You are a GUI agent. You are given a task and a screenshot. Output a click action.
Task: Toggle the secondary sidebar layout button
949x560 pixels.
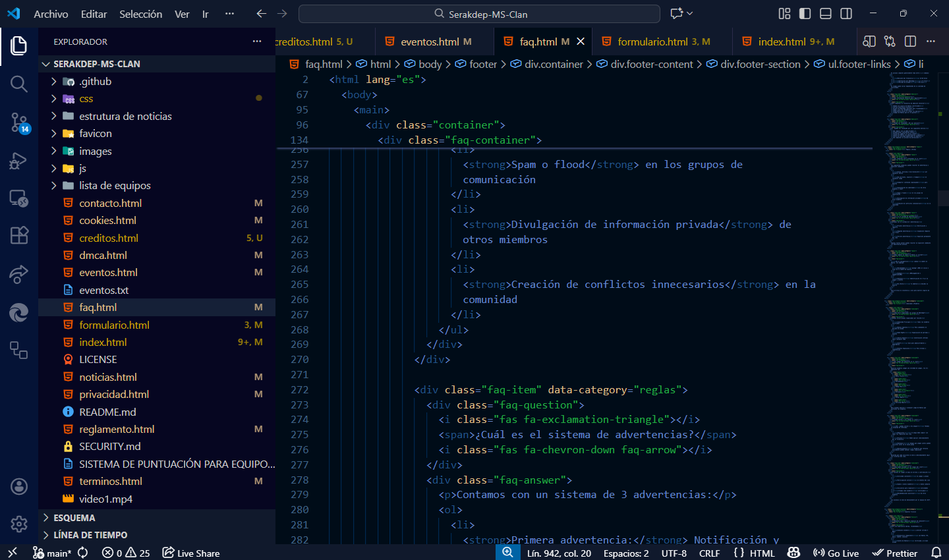(846, 13)
